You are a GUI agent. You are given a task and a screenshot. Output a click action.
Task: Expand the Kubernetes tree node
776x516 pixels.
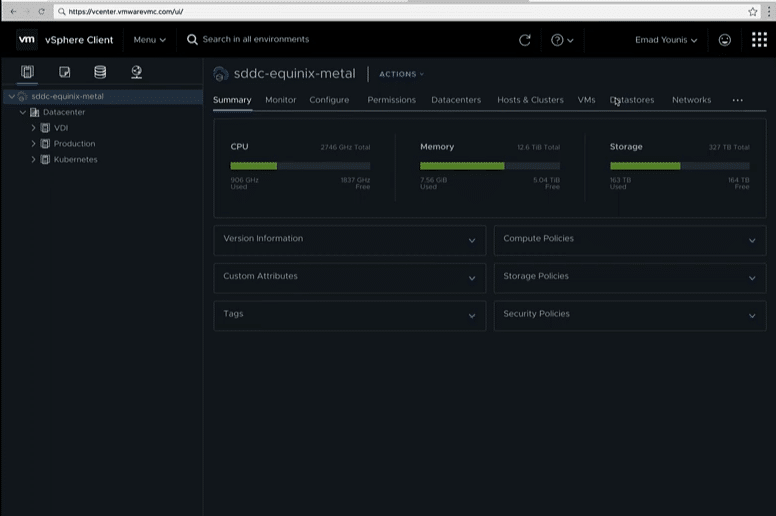click(33, 160)
